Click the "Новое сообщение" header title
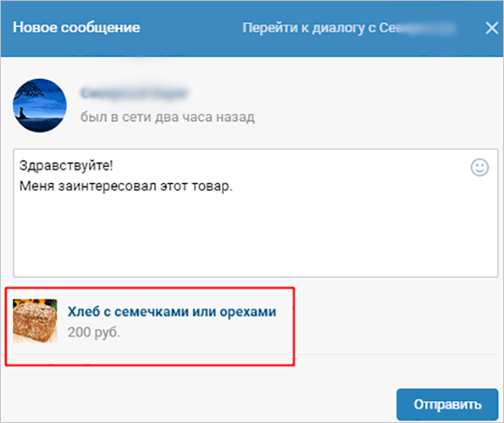 coord(76,27)
